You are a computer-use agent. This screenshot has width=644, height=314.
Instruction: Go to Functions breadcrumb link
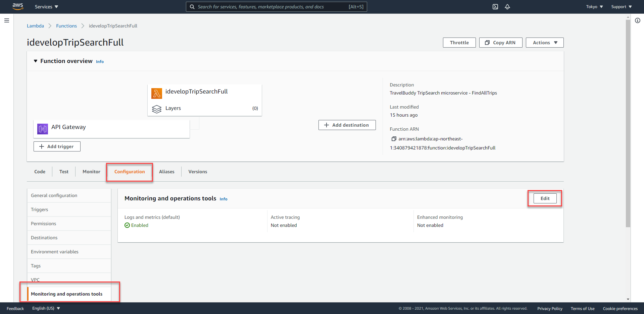click(66, 26)
